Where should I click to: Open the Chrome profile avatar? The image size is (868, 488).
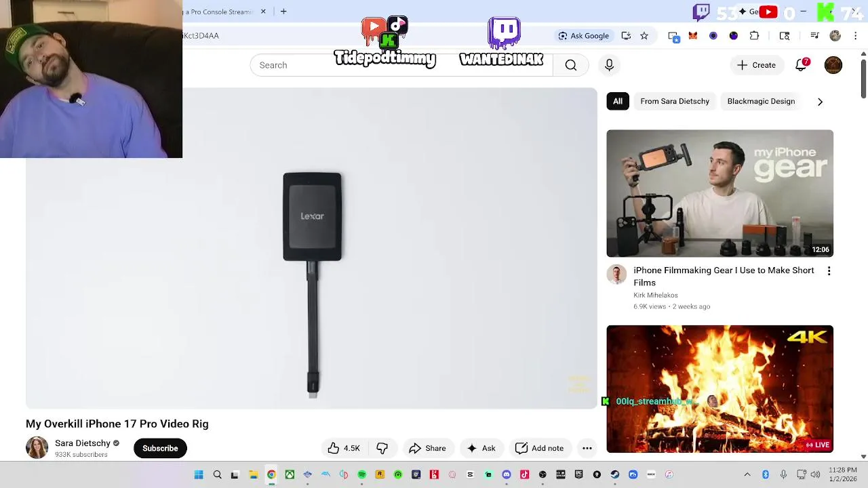coord(835,36)
